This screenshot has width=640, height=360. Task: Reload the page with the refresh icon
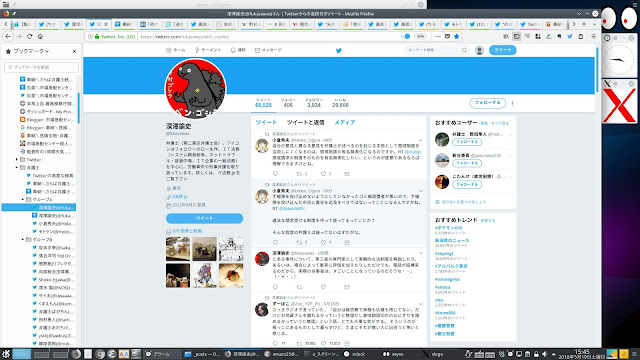coord(29,36)
